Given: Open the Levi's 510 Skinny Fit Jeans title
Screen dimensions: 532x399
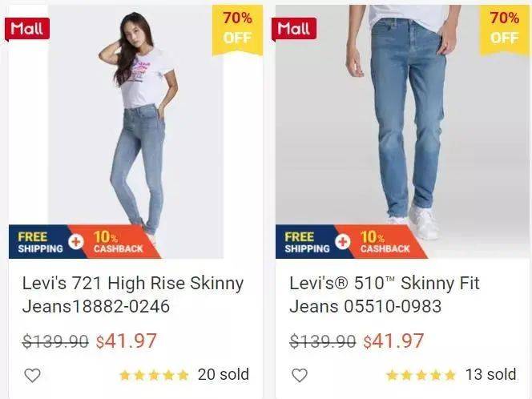Looking at the screenshot, I should pyautogui.click(x=385, y=295).
